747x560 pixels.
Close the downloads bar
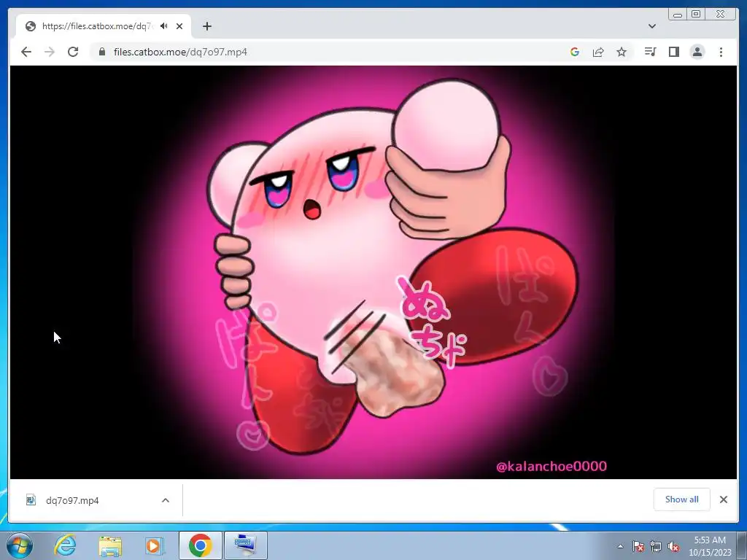coord(724,499)
